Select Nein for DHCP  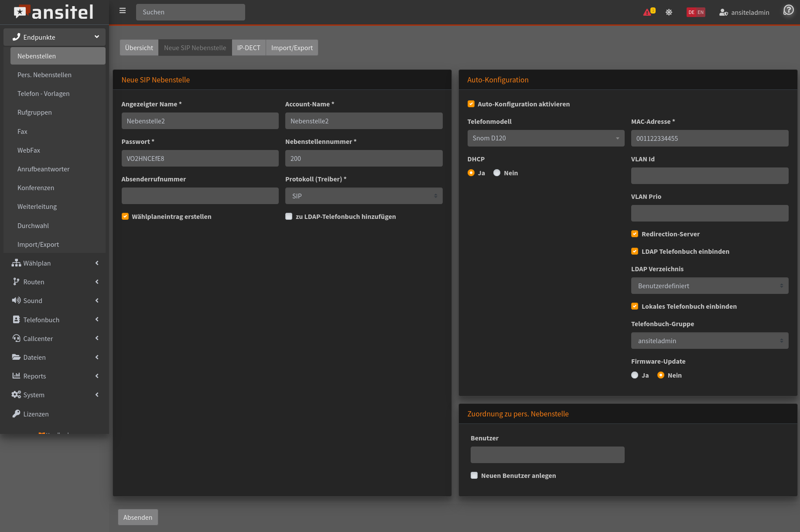497,173
